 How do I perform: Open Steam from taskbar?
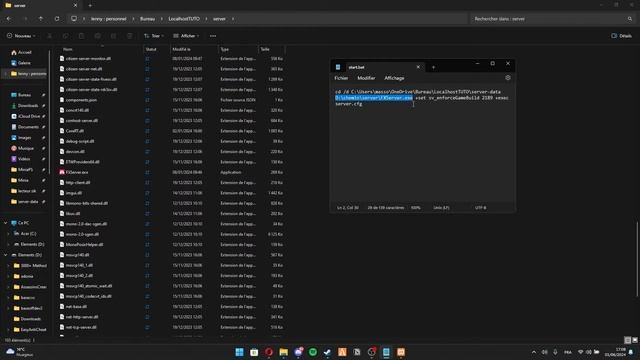pyautogui.click(x=327, y=352)
